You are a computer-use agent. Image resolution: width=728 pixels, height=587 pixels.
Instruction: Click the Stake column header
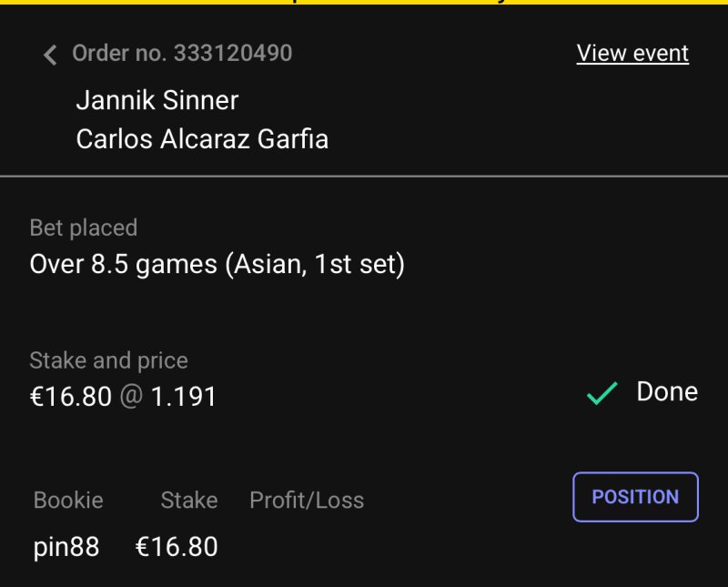click(x=189, y=501)
